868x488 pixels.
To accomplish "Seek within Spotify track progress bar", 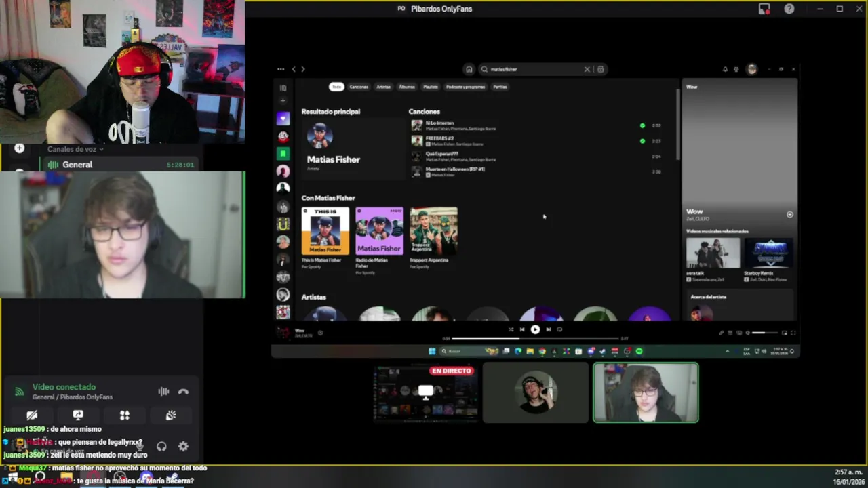I will click(x=535, y=338).
